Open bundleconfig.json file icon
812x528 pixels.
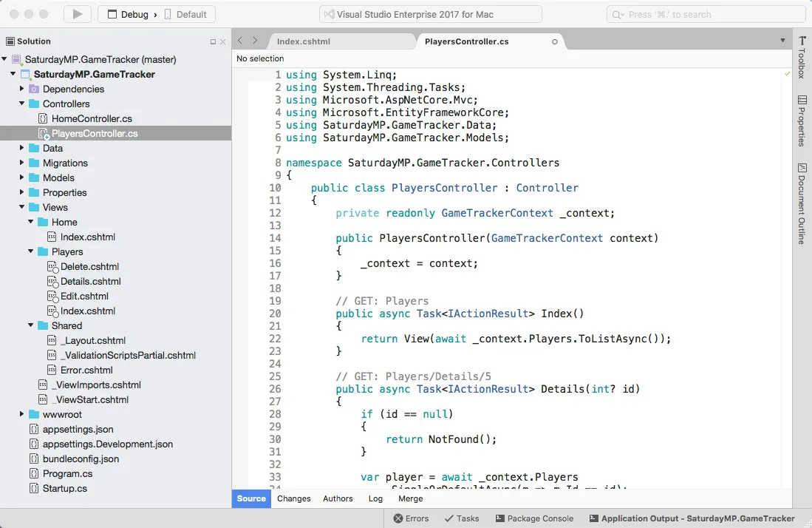pos(34,458)
